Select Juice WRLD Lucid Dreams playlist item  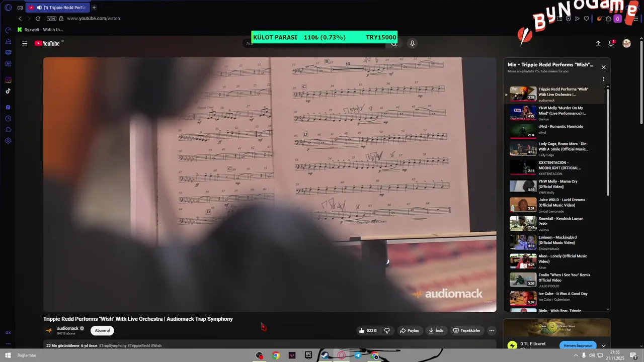point(555,205)
